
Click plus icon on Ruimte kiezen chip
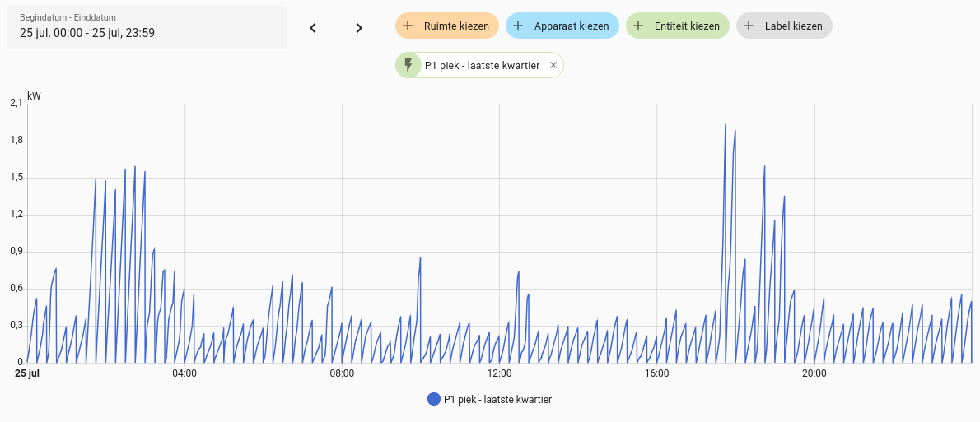(408, 26)
